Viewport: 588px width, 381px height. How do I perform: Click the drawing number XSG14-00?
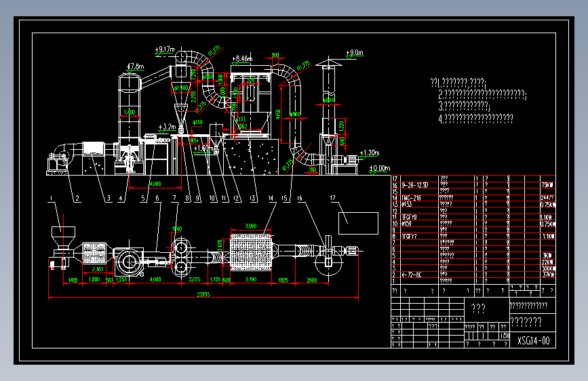click(x=533, y=340)
